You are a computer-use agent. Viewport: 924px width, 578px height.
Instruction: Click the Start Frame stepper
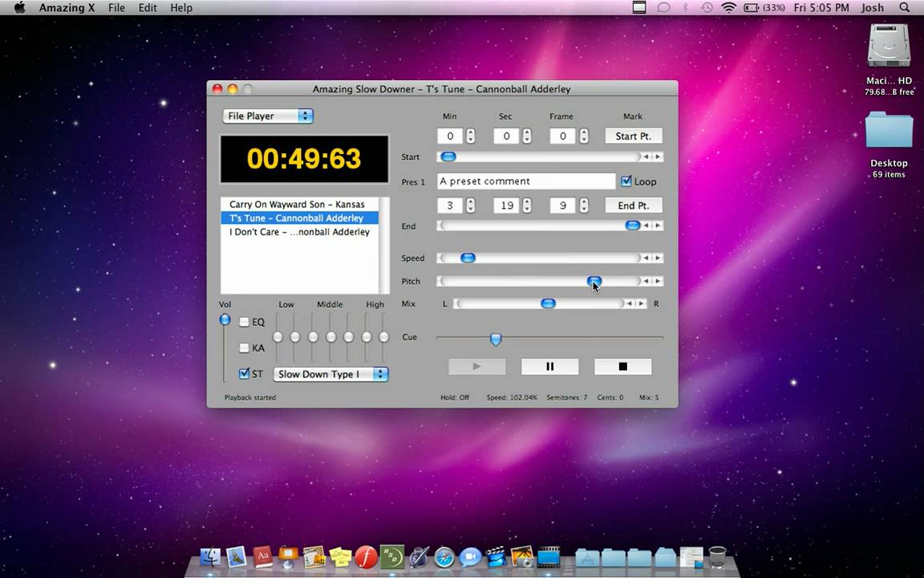583,136
